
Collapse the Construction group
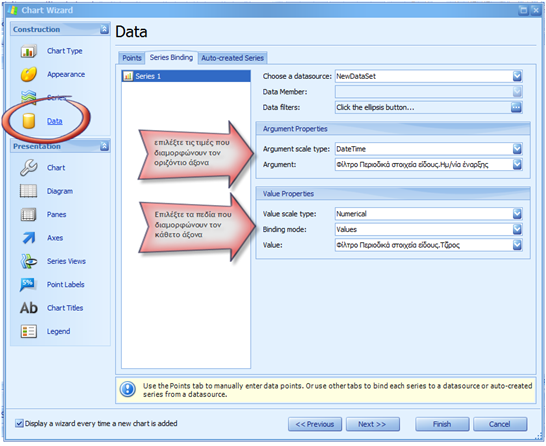click(104, 29)
